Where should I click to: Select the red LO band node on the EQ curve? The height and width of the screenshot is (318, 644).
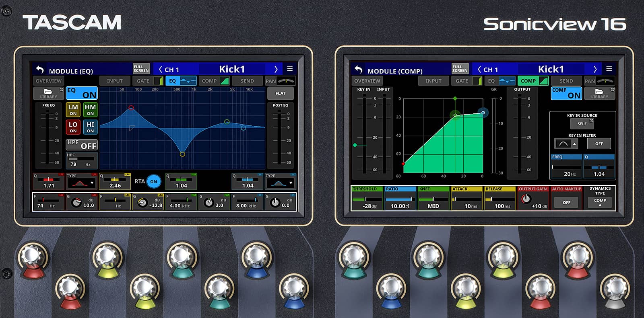[x=131, y=107]
